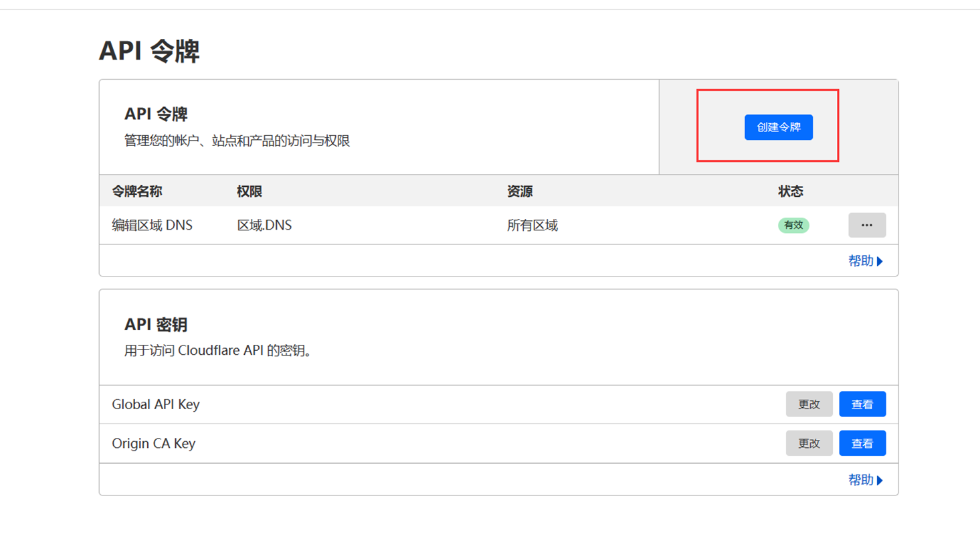
Task: Select the 区域.DNS permission cell
Action: (x=264, y=226)
